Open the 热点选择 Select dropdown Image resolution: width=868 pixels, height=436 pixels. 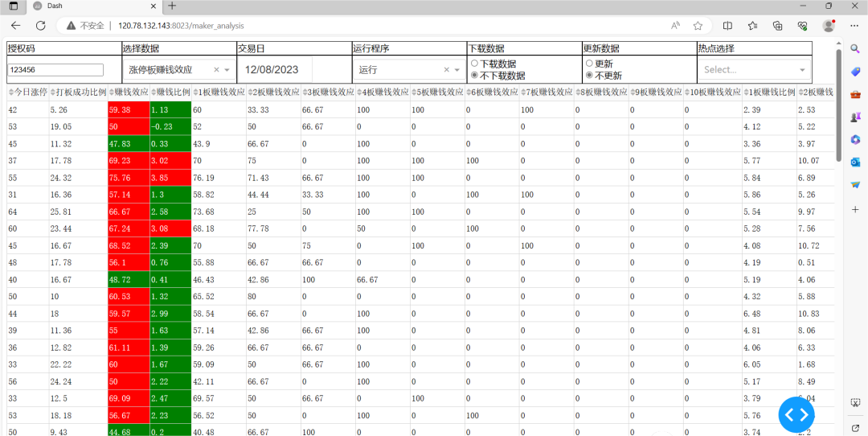[754, 70]
